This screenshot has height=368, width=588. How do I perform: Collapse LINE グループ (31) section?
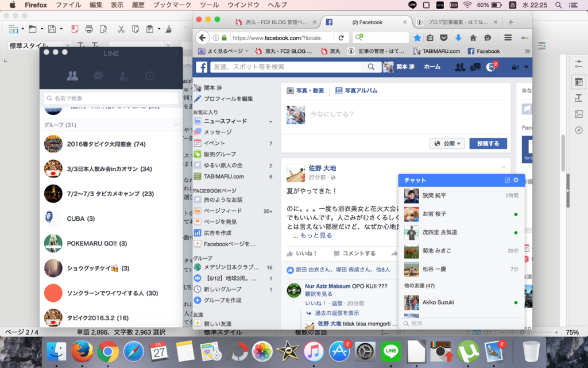click(x=176, y=125)
